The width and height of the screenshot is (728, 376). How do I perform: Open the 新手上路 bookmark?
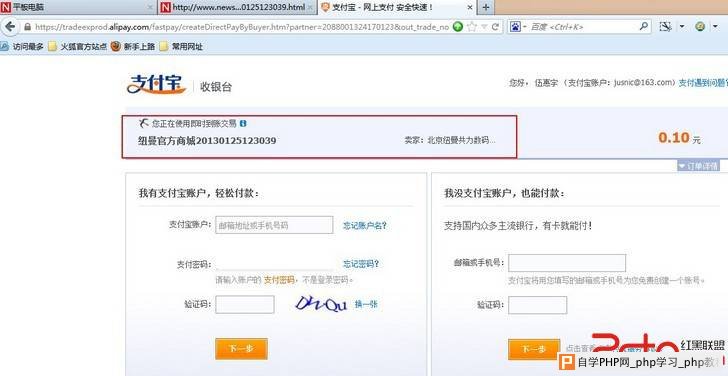point(133,46)
